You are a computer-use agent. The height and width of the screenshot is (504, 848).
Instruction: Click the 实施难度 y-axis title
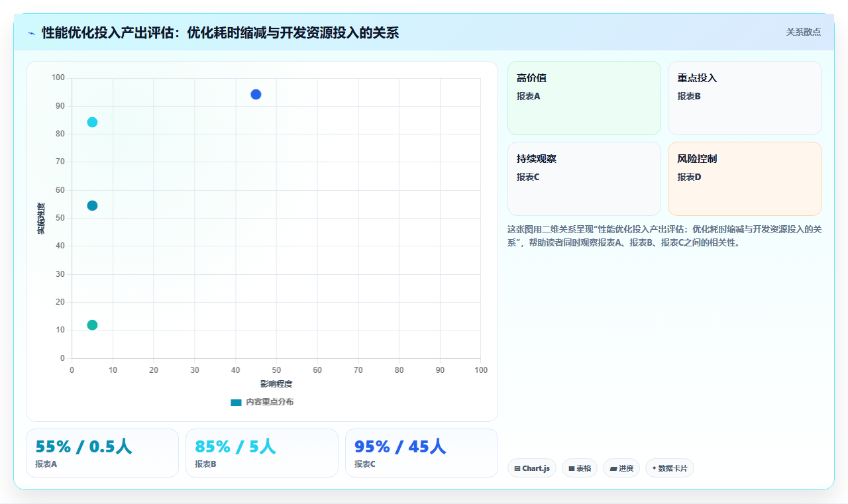[41, 218]
